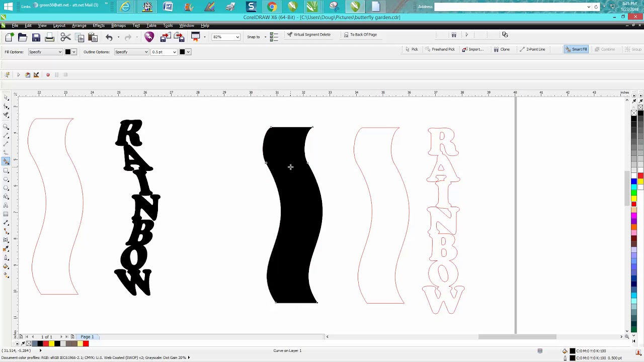This screenshot has width=644, height=362.
Task: Open the application launcher icon
Action: [195, 36]
